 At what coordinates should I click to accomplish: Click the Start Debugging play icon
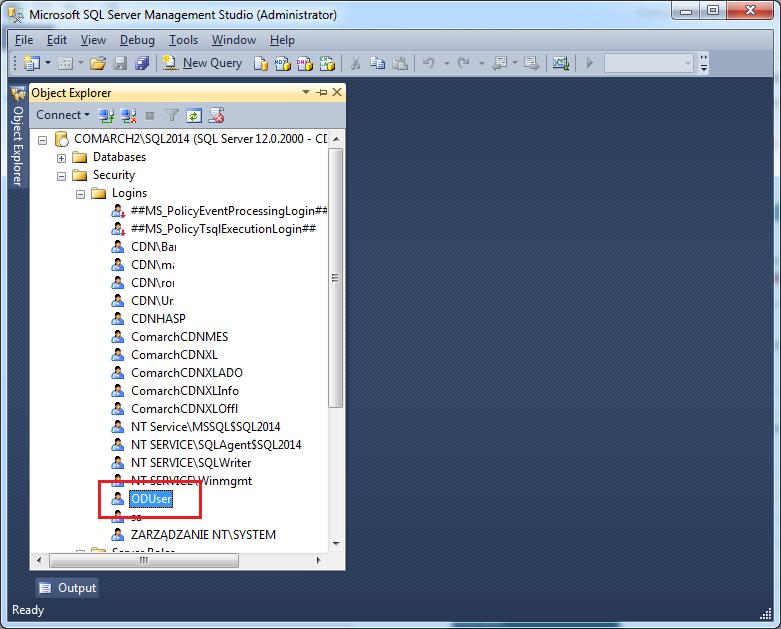point(590,63)
